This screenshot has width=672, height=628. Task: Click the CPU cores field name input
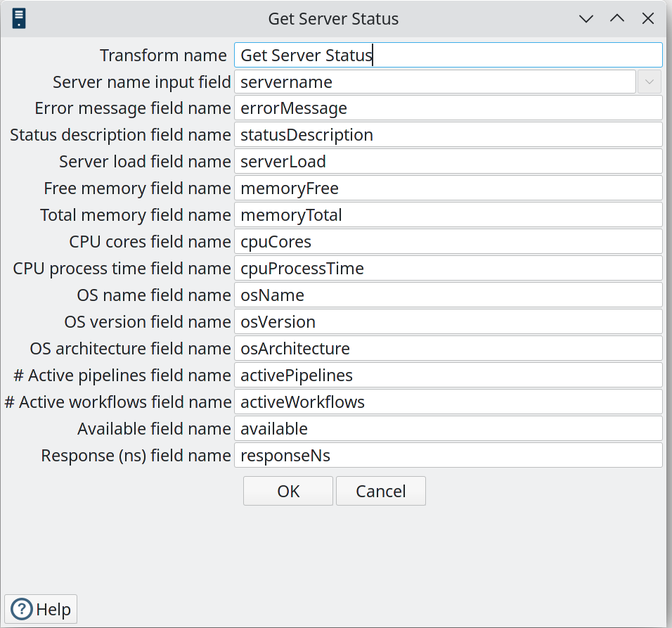point(448,242)
